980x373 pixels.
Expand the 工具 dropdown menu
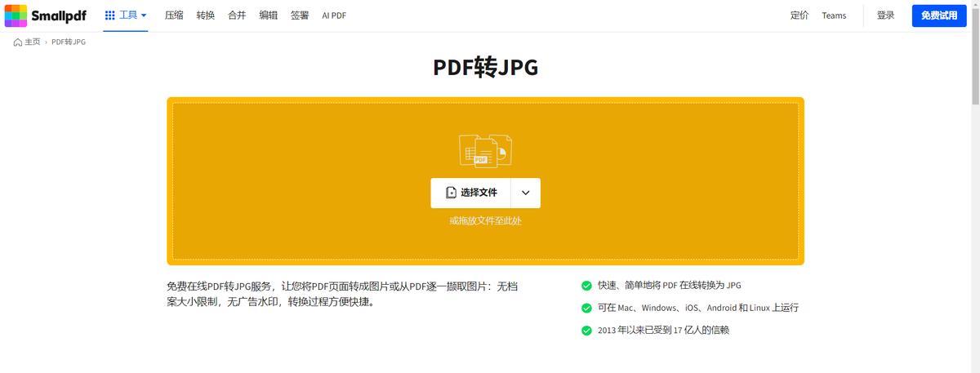click(126, 16)
